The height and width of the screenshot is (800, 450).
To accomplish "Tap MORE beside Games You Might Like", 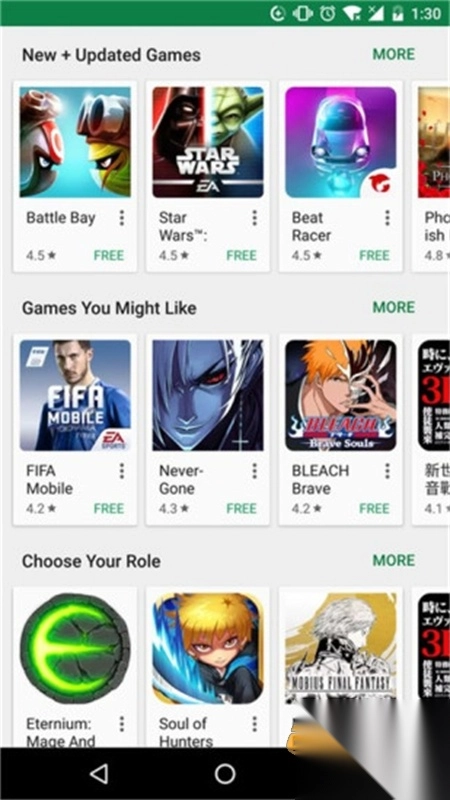I will point(394,307).
